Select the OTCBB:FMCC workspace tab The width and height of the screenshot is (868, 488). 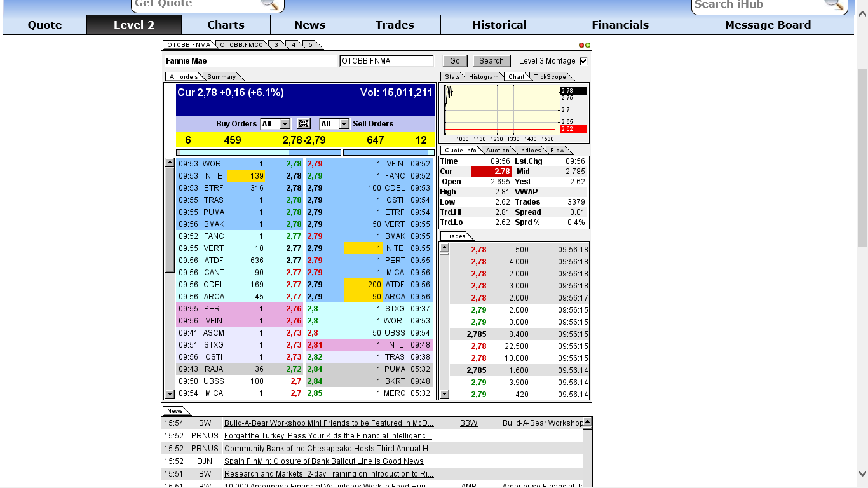point(241,45)
